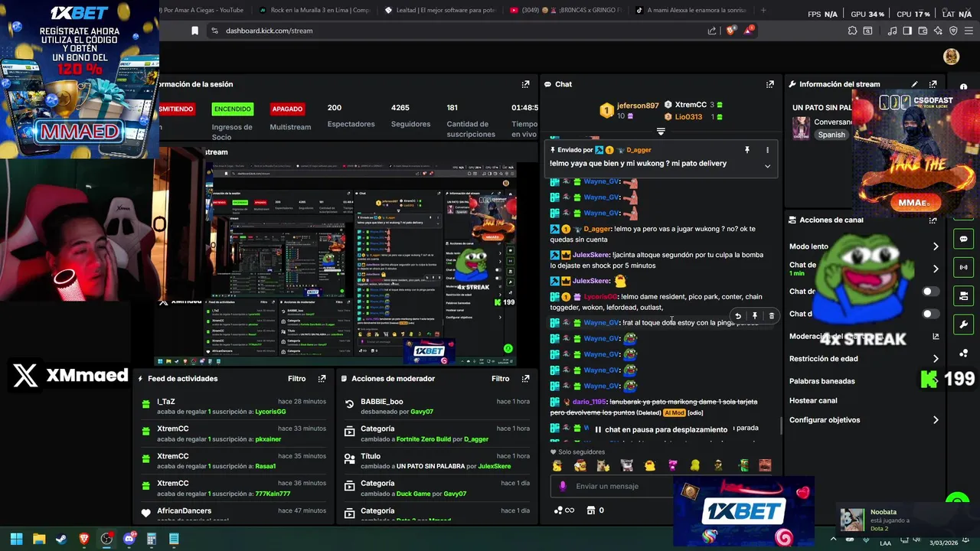Open browser extensions puzzle icon
The width and height of the screenshot is (980, 551).
(x=852, y=31)
